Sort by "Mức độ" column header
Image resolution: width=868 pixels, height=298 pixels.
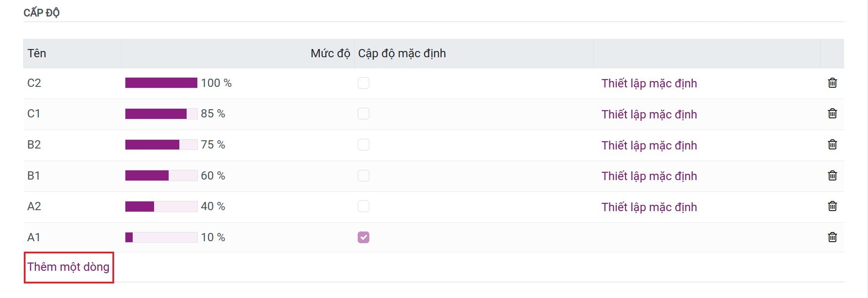point(330,53)
